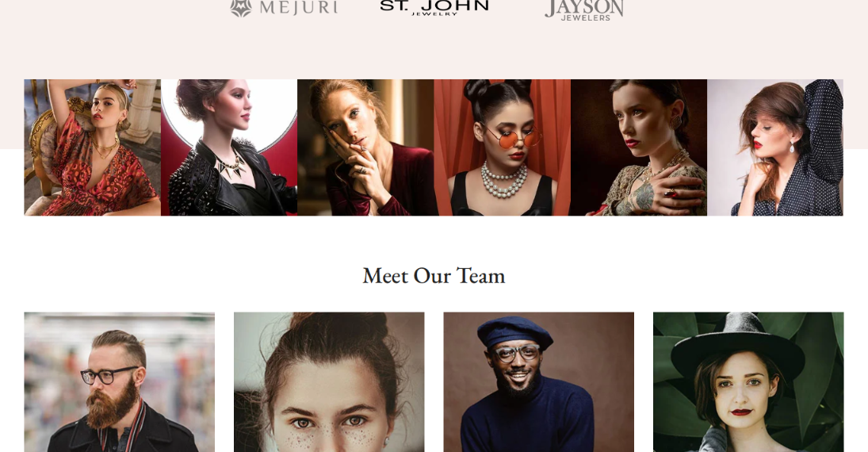Image resolution: width=868 pixels, height=452 pixels.
Task: Click the Meet Our Team heading
Action: coord(434,276)
